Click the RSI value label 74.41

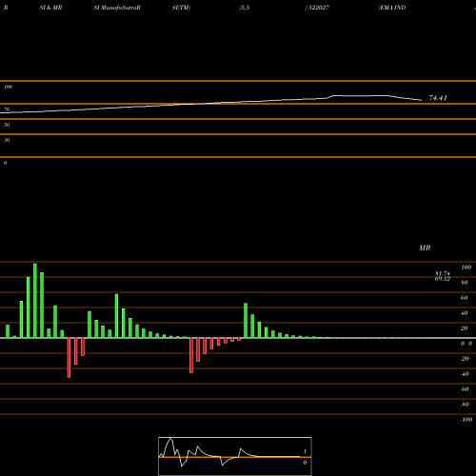click(438, 98)
